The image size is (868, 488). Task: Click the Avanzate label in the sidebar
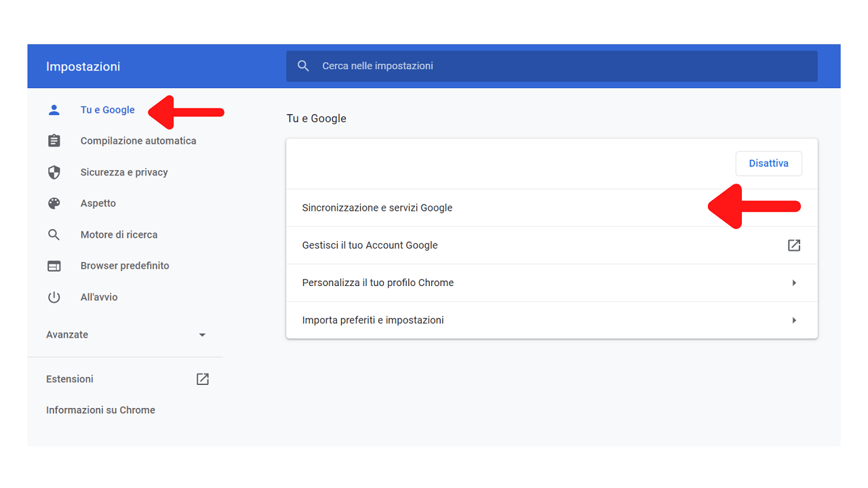(x=67, y=335)
